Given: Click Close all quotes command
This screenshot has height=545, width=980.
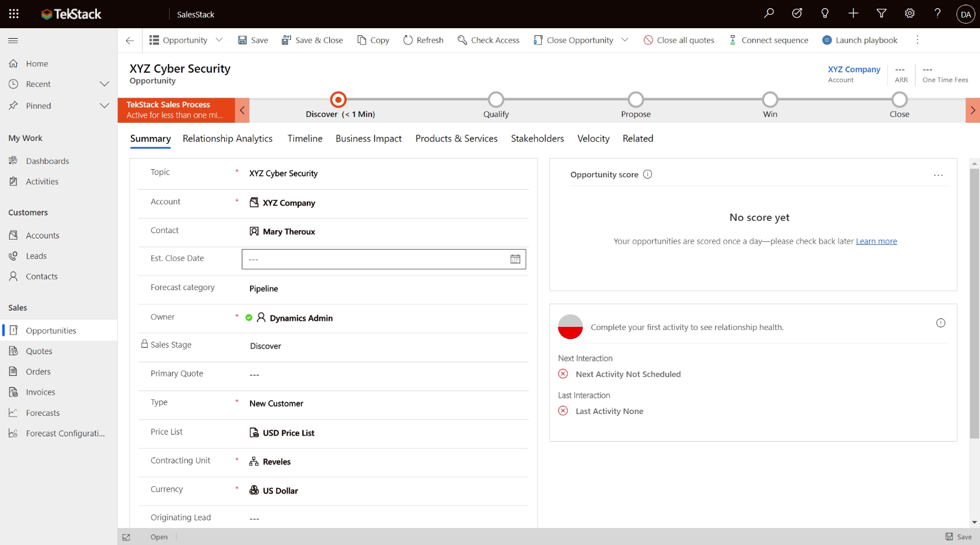Looking at the screenshot, I should pos(679,40).
